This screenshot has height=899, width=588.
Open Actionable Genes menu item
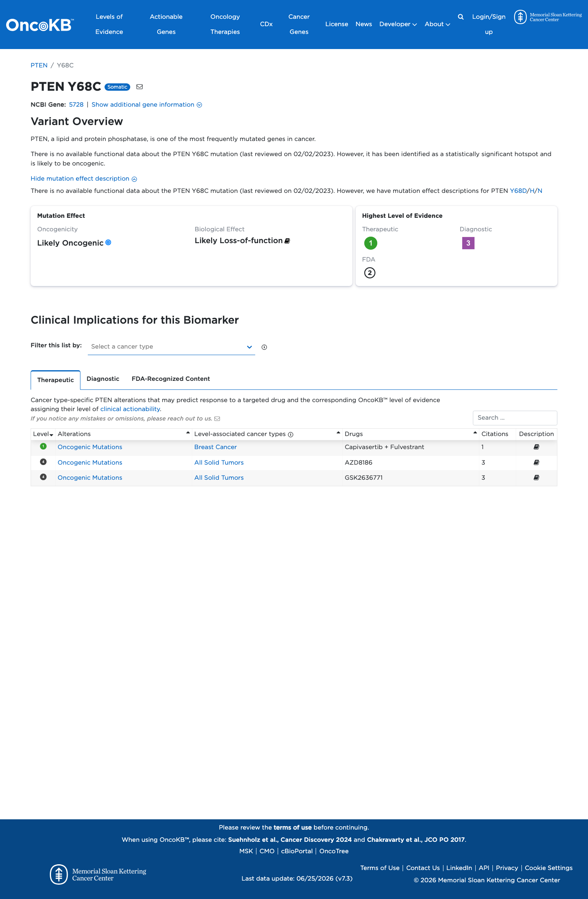click(x=166, y=24)
